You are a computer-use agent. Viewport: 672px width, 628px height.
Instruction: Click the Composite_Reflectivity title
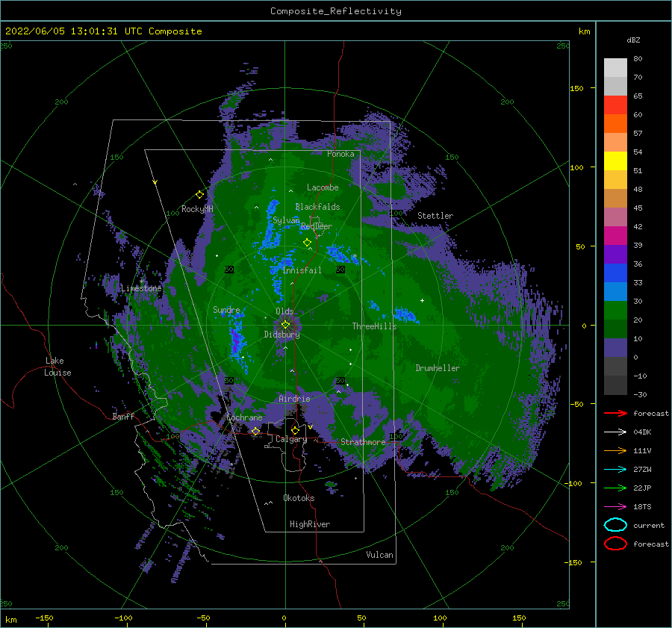[335, 11]
